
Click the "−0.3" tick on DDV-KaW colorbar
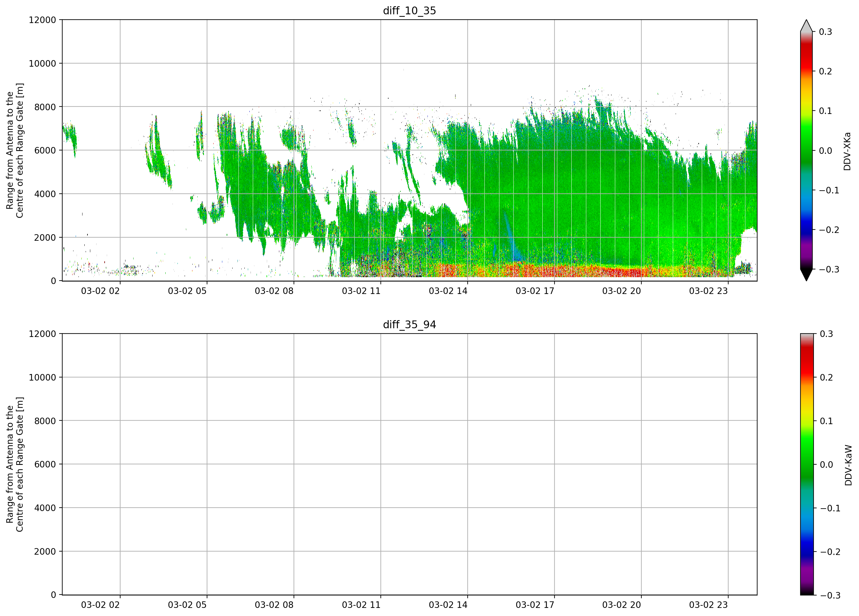[x=830, y=595]
